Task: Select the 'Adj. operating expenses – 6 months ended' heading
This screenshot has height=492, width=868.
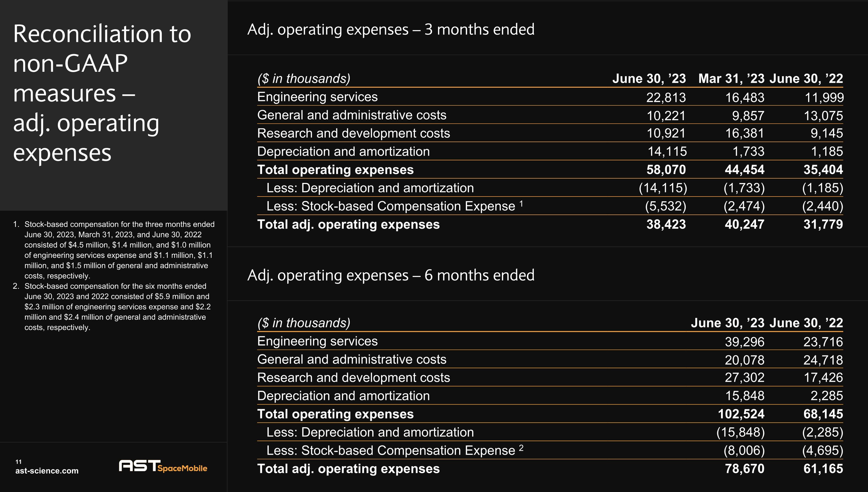Action: (390, 276)
